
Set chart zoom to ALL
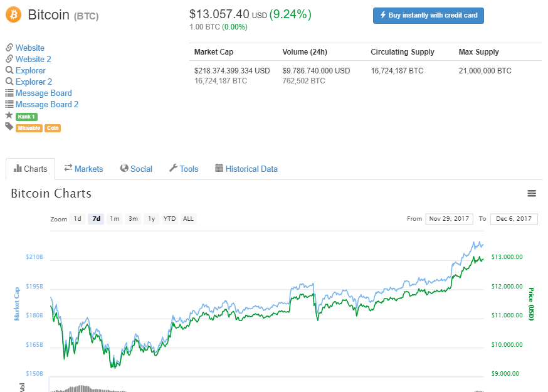tap(188, 219)
